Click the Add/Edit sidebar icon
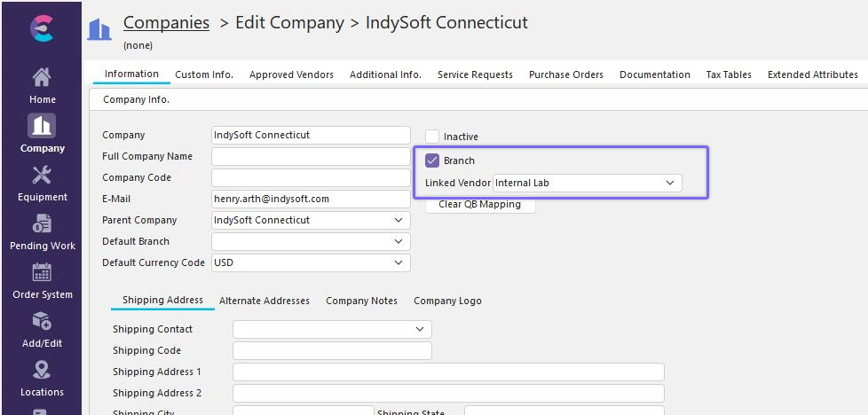This screenshot has height=415, width=868. (42, 321)
